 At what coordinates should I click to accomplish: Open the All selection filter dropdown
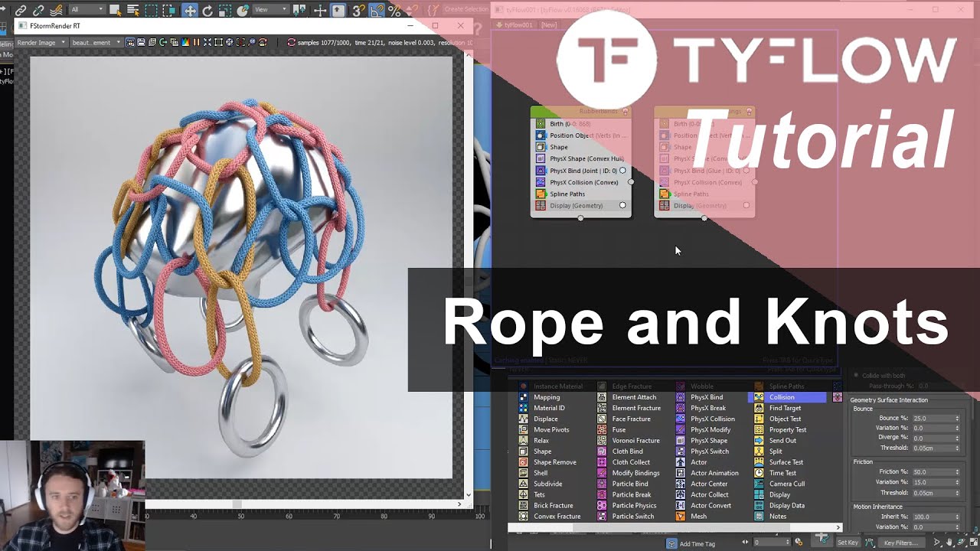tap(86, 9)
